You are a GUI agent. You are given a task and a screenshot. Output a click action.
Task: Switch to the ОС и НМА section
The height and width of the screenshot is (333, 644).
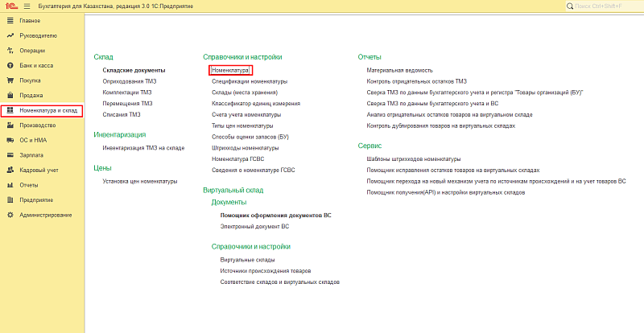point(34,140)
